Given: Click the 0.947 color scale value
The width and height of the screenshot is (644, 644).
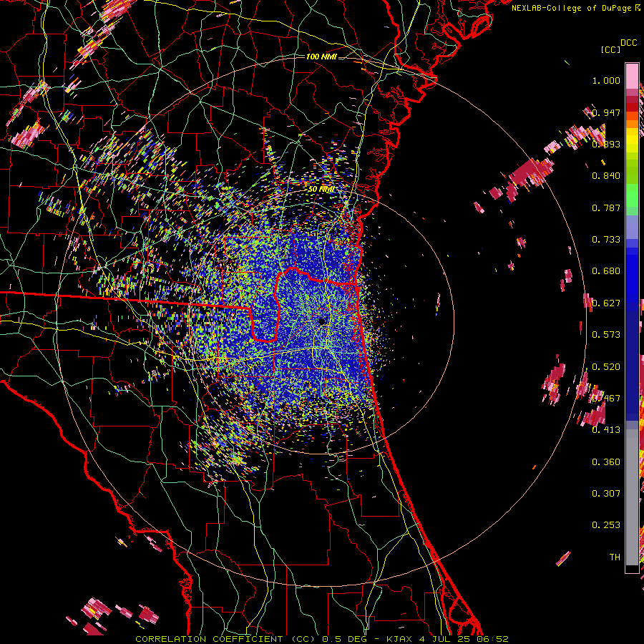Looking at the screenshot, I should [606, 112].
